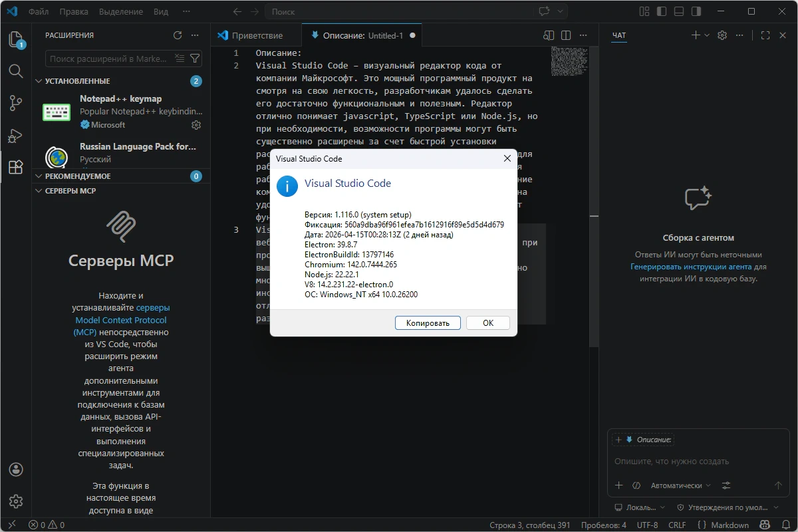Collapse the Серверы MCP section
The image size is (798, 532).
coord(121,191)
